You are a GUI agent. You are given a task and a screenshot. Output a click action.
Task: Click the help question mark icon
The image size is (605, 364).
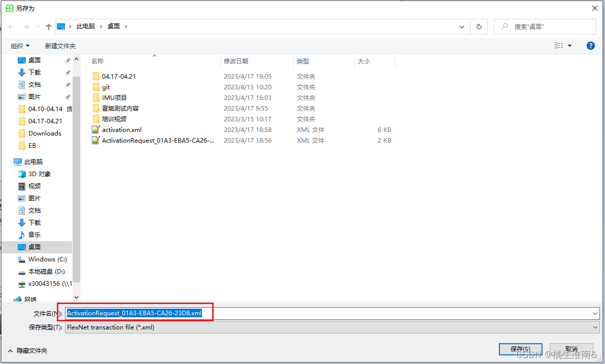[x=590, y=46]
